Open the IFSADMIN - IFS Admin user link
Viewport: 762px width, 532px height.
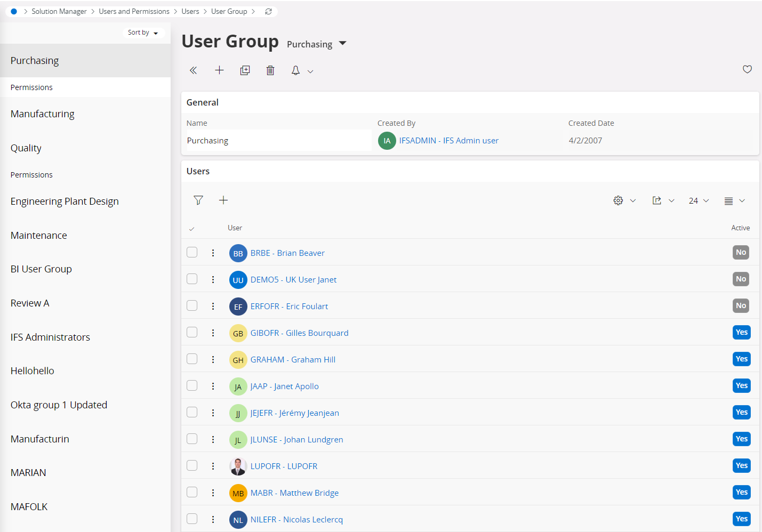pyautogui.click(x=448, y=141)
